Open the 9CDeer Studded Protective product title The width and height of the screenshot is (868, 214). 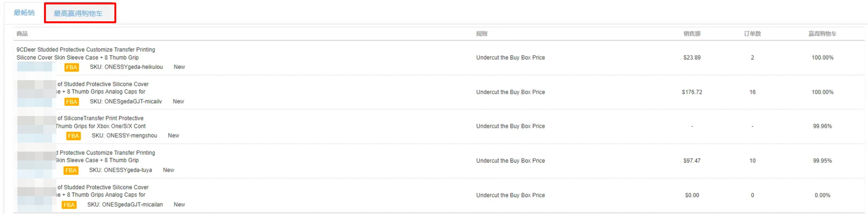(x=86, y=53)
